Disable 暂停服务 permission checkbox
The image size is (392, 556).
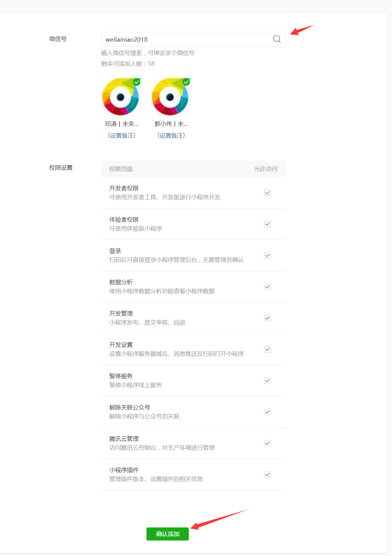[x=267, y=381]
